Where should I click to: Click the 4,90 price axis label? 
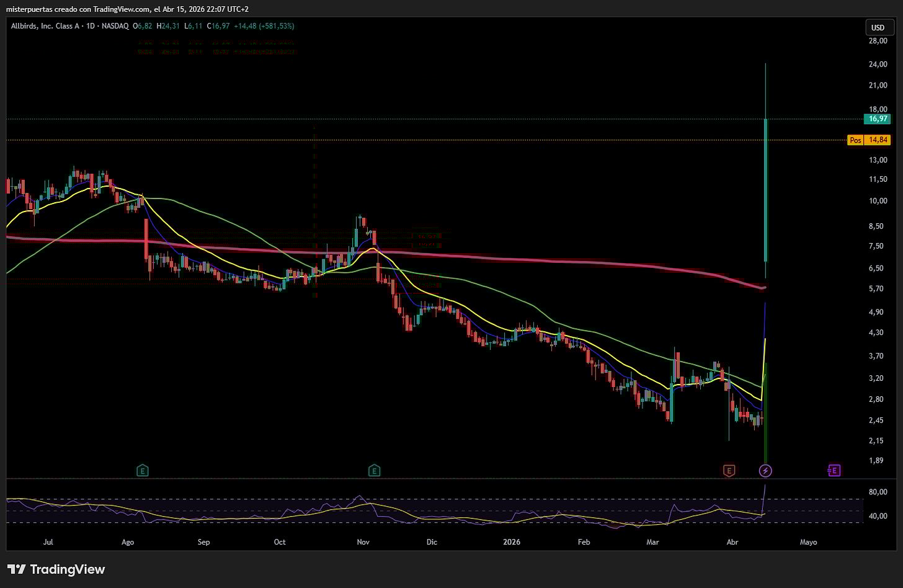click(876, 312)
